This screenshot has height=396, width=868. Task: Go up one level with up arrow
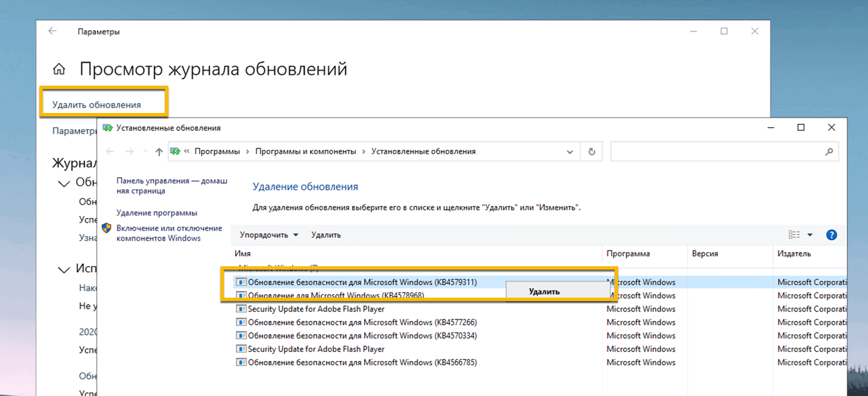pos(159,152)
